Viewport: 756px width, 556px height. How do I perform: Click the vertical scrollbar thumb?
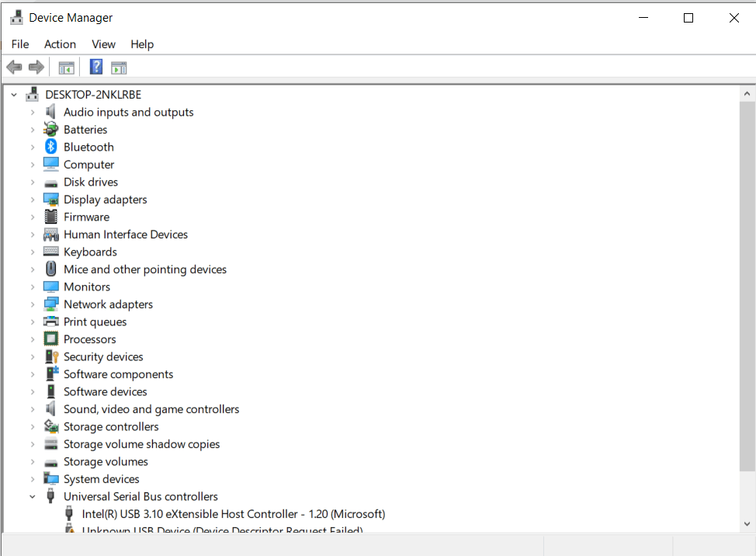tap(747, 287)
